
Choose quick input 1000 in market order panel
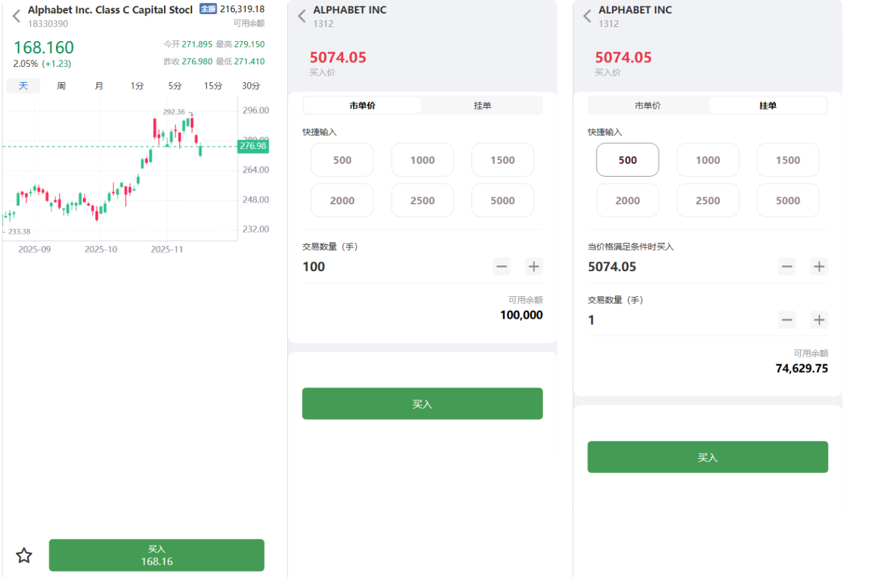[x=422, y=160]
